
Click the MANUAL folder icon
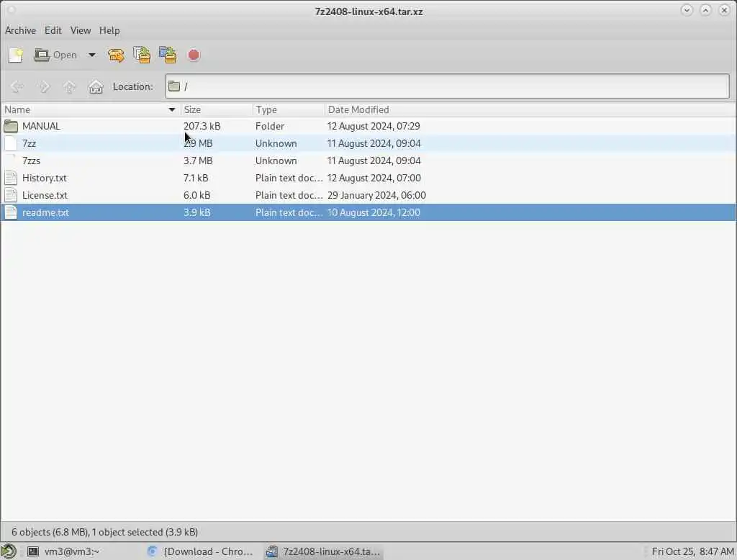11,126
